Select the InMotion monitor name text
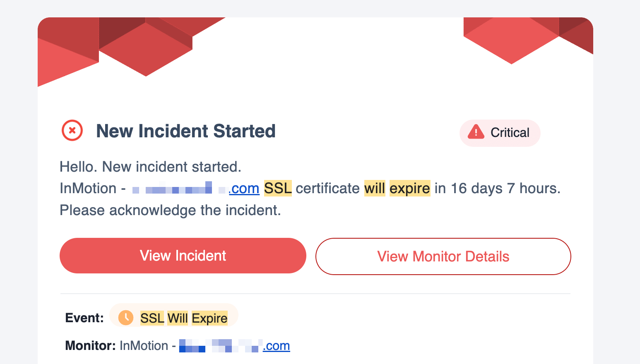The width and height of the screenshot is (640, 364). point(144,345)
